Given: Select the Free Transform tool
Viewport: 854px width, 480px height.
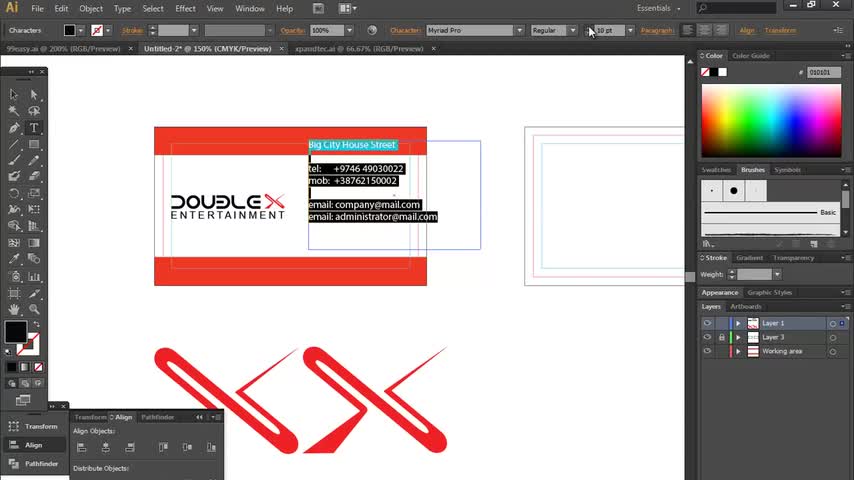Looking at the screenshot, I should pyautogui.click(x=34, y=209).
